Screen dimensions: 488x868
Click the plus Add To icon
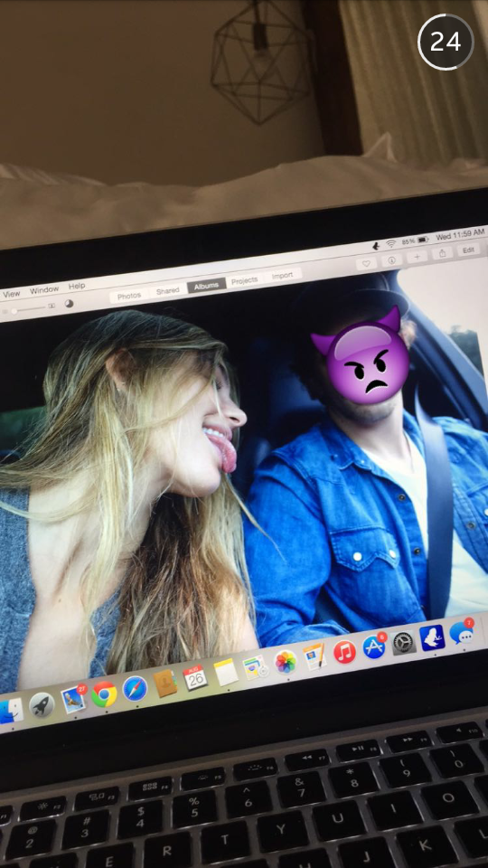point(417,256)
